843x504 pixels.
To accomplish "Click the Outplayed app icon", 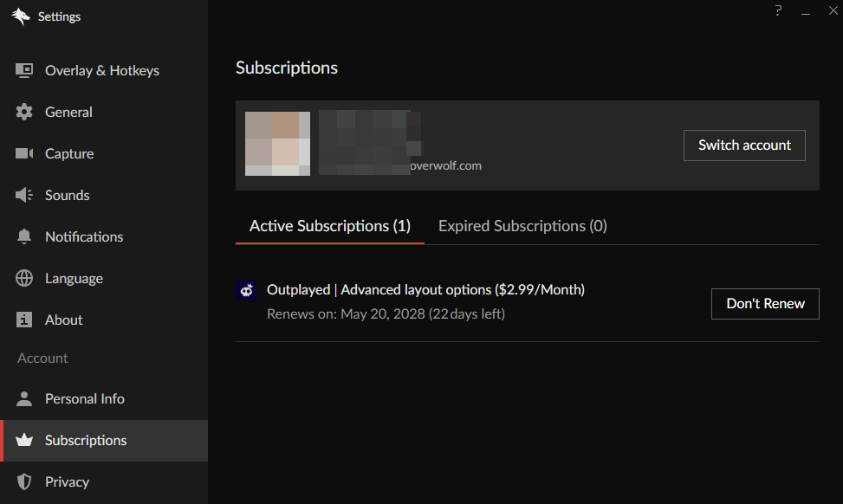I will coord(246,291).
